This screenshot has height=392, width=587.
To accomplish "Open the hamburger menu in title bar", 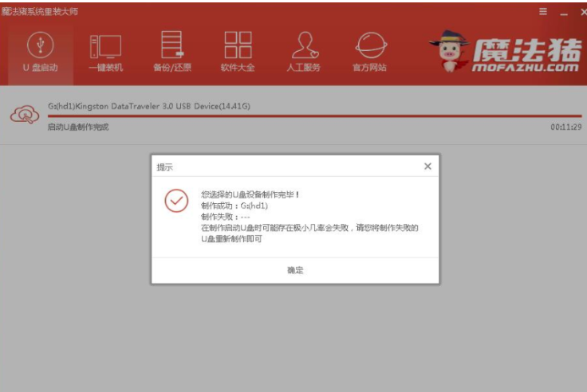I will point(543,13).
